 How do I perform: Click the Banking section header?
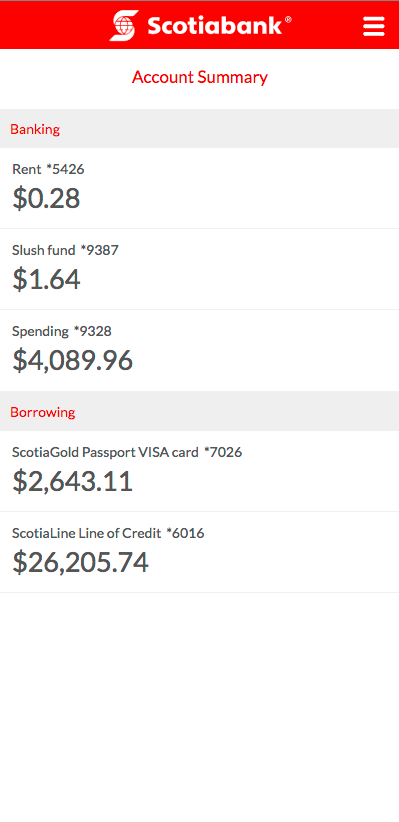35,129
